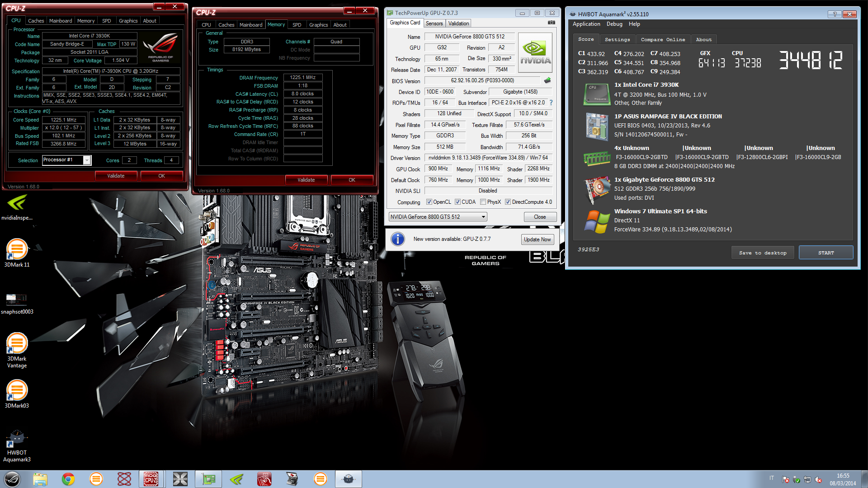Open the red memory tweak taskbar icon
This screenshot has height=488, width=868.
pyautogui.click(x=264, y=479)
